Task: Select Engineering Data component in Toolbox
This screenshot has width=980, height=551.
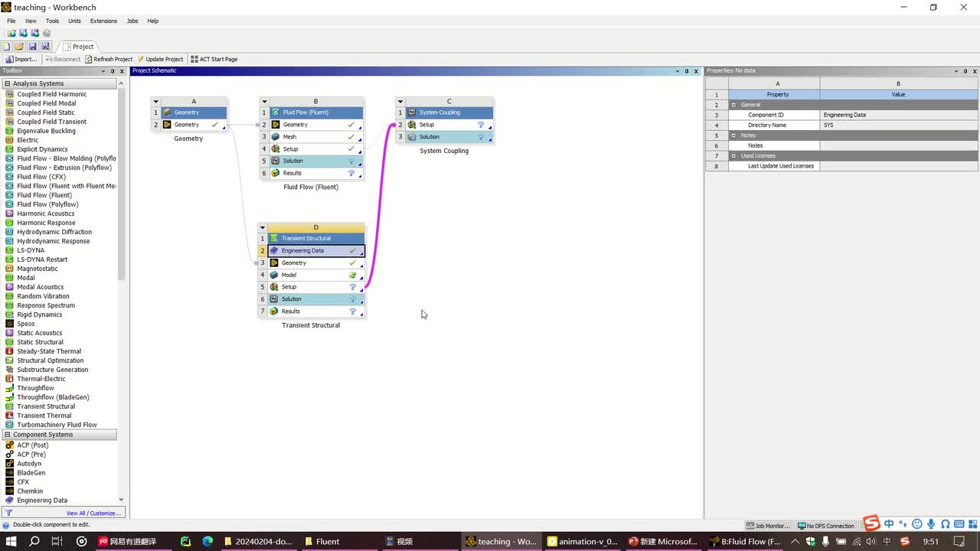Action: [42, 500]
